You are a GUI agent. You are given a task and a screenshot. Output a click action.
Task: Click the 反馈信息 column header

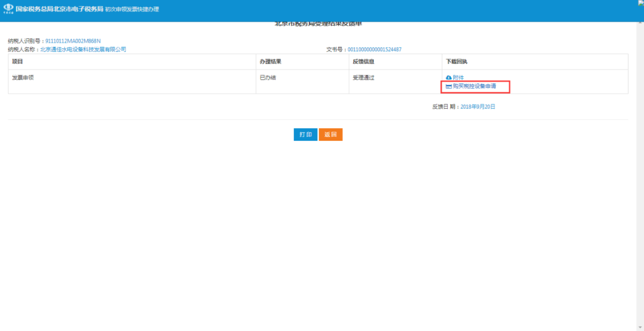pyautogui.click(x=363, y=62)
